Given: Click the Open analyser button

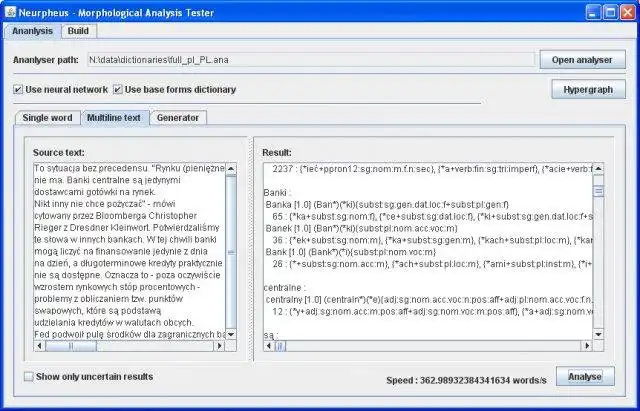Looking at the screenshot, I should (x=582, y=60).
